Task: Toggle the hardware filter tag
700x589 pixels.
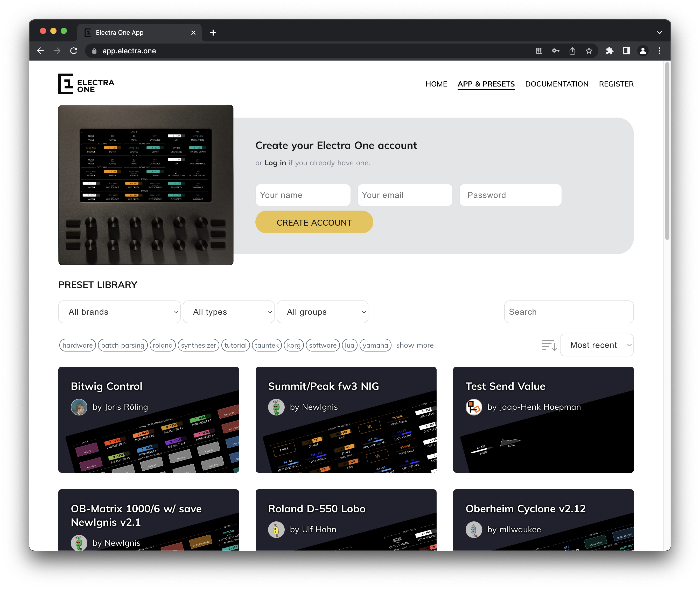Action: pos(77,345)
